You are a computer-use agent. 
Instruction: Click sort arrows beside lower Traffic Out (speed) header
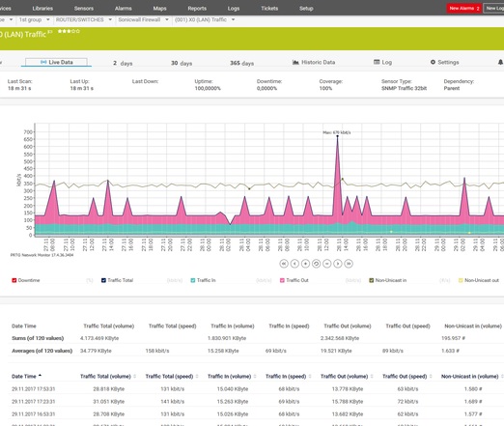click(x=431, y=376)
